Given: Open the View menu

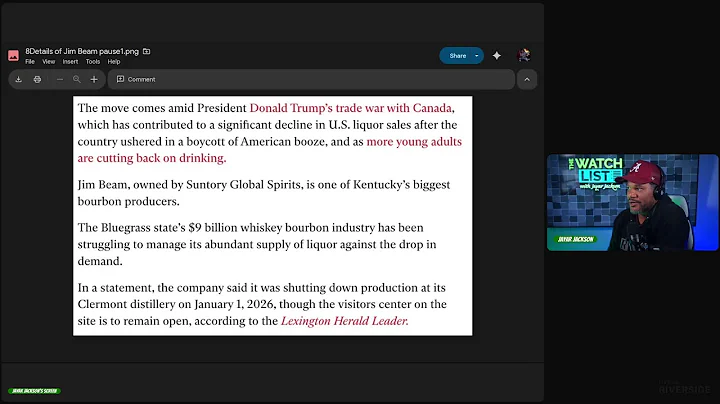Looking at the screenshot, I should pos(49,62).
